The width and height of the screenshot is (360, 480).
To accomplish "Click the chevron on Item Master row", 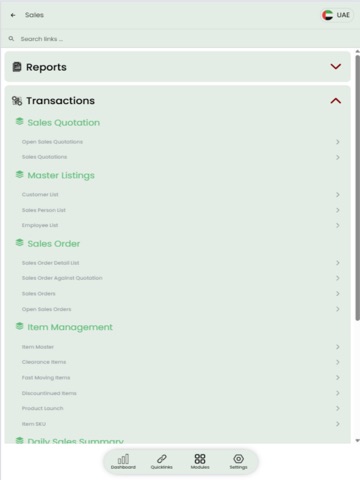I will (x=338, y=347).
